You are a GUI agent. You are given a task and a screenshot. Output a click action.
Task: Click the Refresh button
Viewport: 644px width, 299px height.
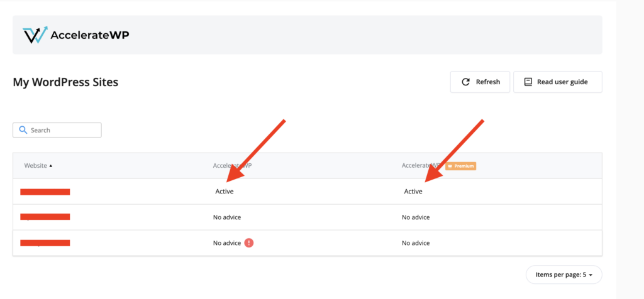[x=480, y=82]
